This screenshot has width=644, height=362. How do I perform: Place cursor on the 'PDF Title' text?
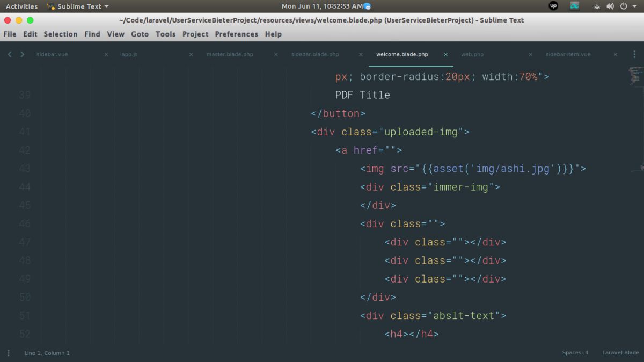click(363, 95)
